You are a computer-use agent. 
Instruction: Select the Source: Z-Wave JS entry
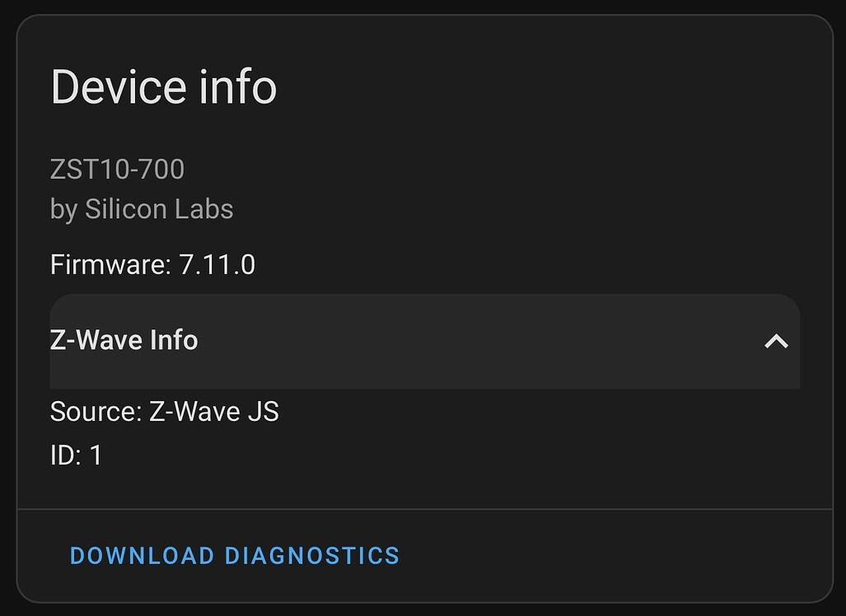(x=165, y=411)
